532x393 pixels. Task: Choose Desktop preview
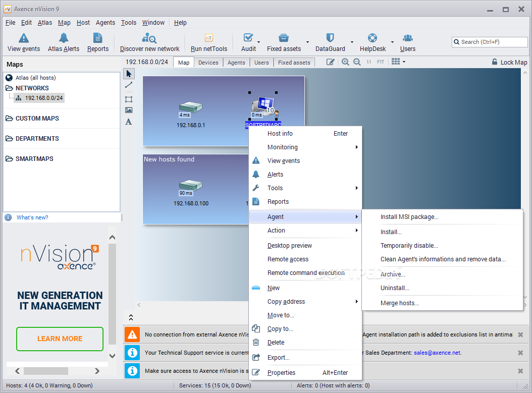pos(306,246)
